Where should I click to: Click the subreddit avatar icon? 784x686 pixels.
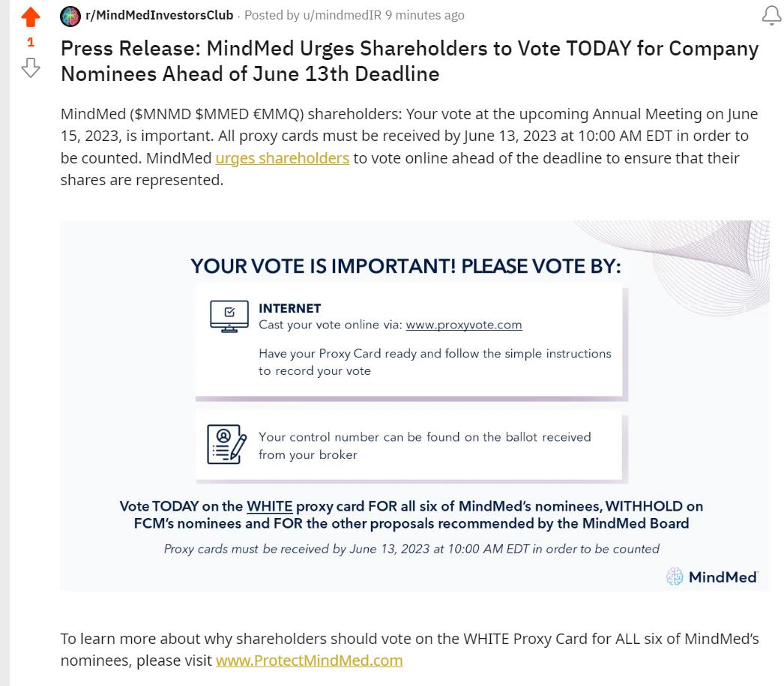pos(70,16)
